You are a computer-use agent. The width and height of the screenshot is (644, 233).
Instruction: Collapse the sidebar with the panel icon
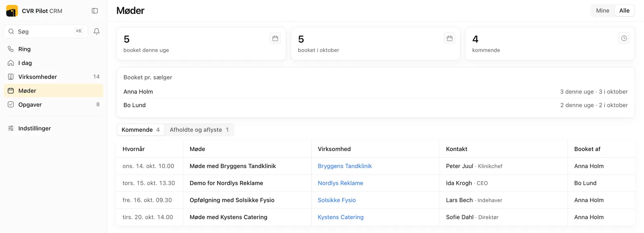click(x=95, y=11)
